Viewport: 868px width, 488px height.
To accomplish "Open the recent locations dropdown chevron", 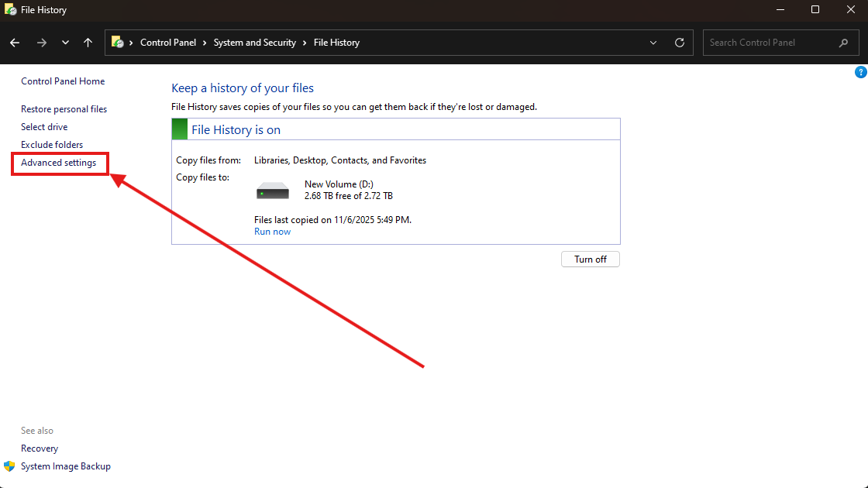I will coord(65,43).
